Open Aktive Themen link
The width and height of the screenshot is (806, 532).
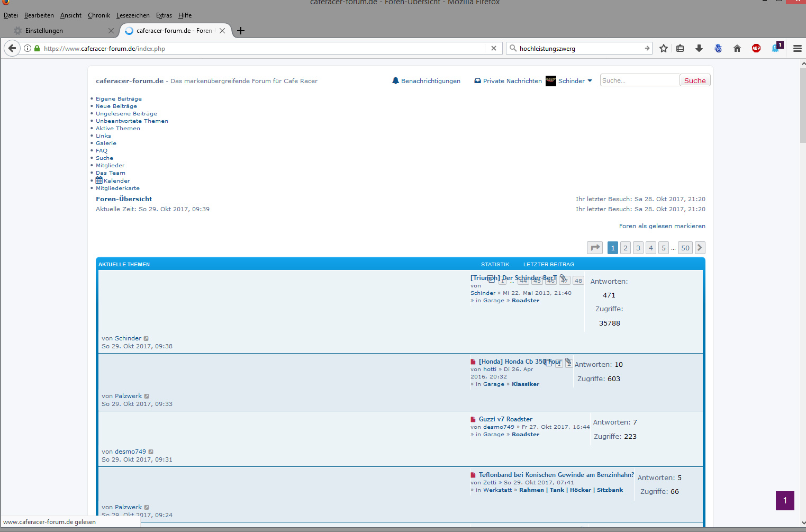(118, 129)
